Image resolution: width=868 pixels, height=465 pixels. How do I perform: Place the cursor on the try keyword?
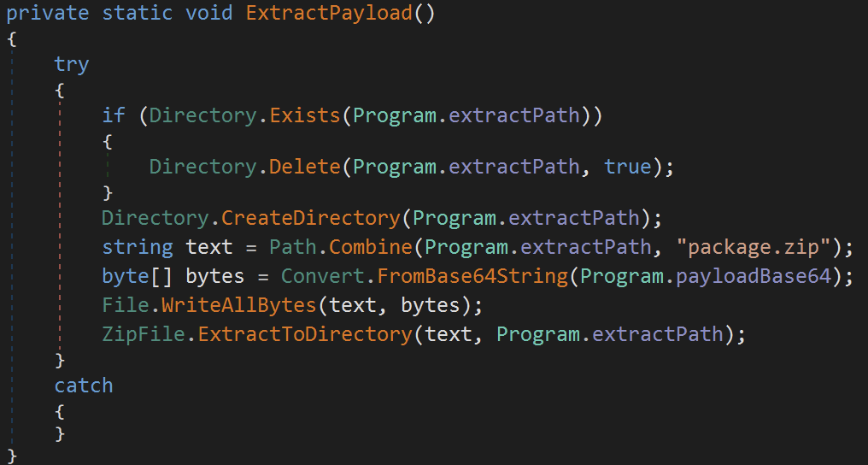click(72, 65)
